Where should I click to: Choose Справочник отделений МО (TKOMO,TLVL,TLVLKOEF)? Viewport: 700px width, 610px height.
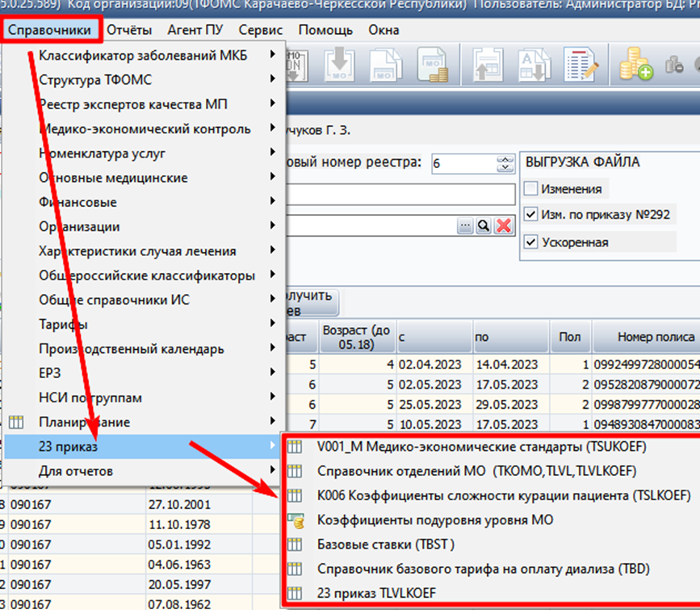pos(477,471)
